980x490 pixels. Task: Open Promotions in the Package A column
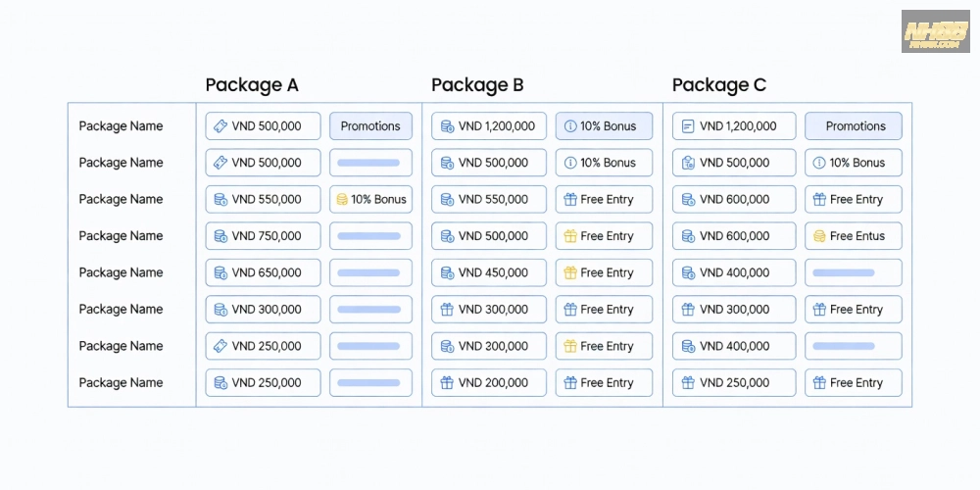370,126
